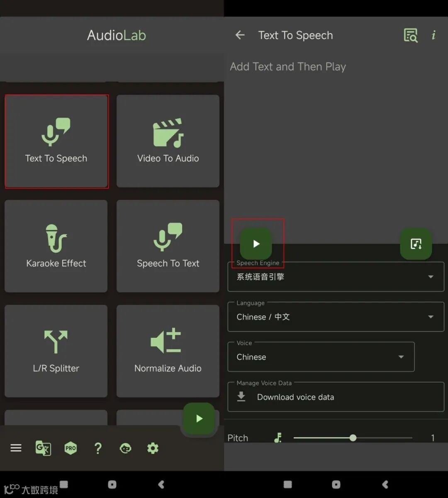Tap Android home button under left screen
448x498 pixels.
(x=112, y=484)
